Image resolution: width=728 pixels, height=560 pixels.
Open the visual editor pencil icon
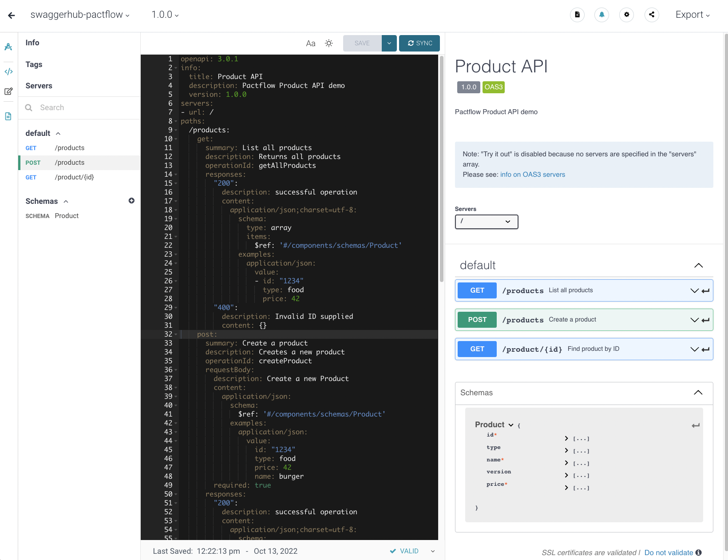[x=8, y=91]
